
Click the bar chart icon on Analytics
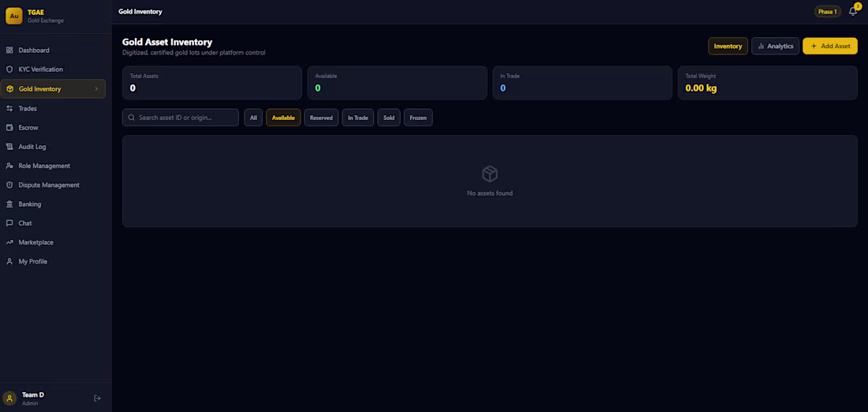tap(761, 47)
